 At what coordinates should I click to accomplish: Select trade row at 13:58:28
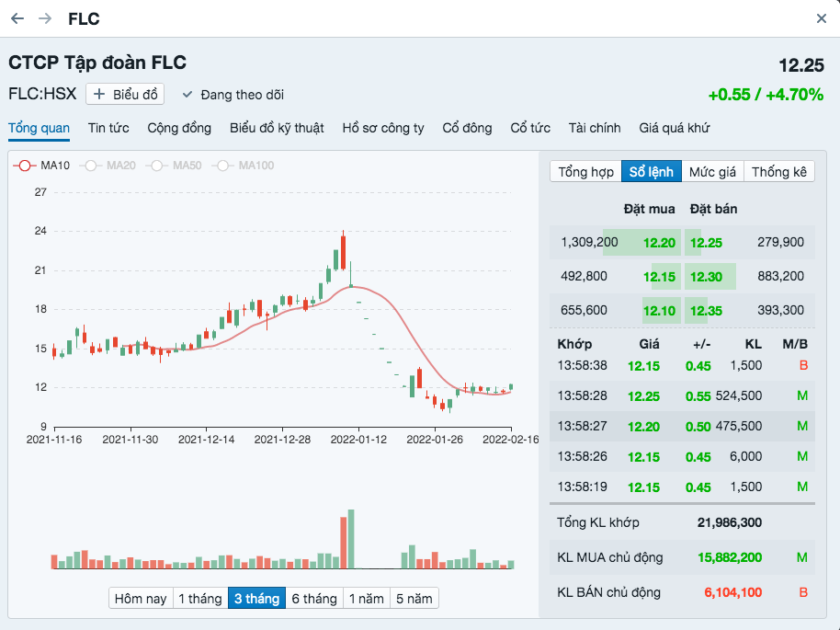pos(682,395)
